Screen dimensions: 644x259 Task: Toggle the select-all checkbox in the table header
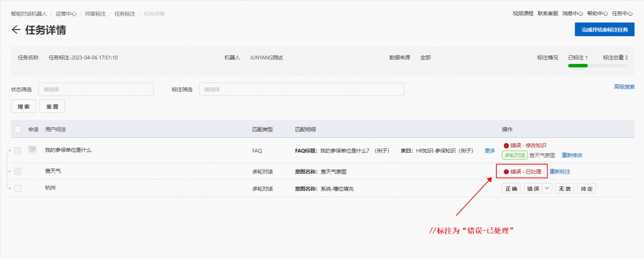point(18,129)
